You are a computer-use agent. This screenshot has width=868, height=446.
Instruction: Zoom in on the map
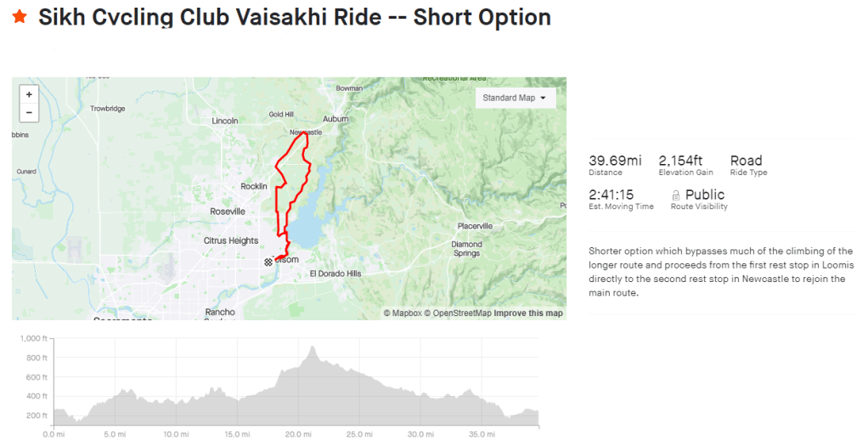(29, 95)
